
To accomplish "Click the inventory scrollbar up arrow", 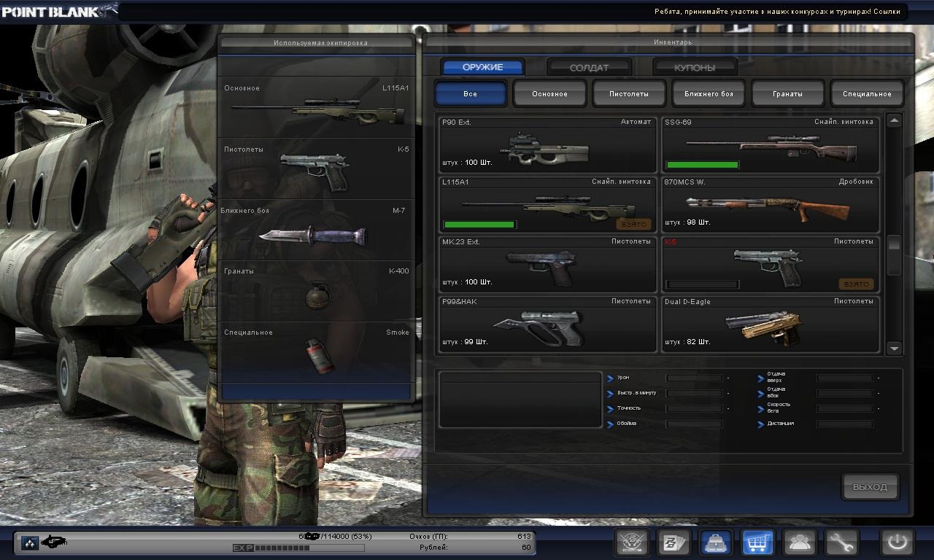I will (x=895, y=121).
